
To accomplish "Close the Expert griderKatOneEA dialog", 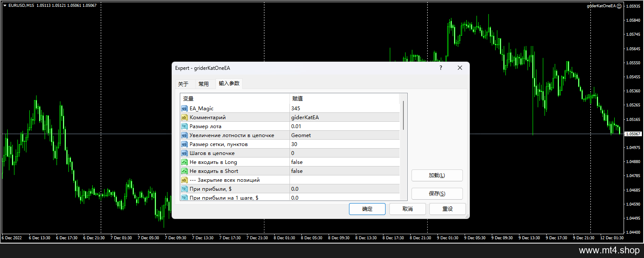I will click(460, 68).
